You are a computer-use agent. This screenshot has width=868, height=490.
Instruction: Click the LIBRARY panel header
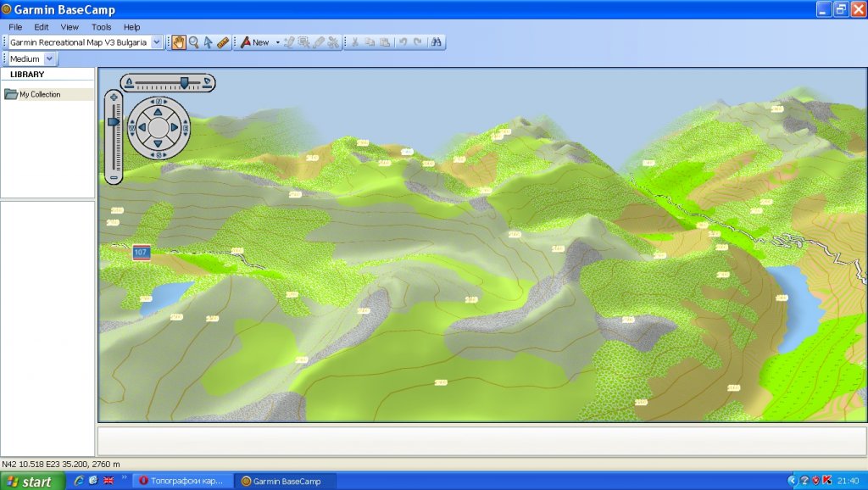tap(27, 75)
